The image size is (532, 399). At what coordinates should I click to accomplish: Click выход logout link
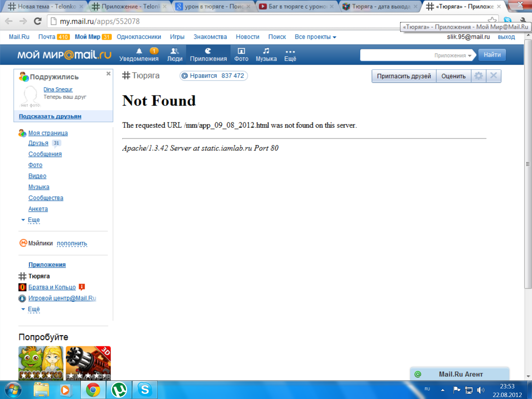point(506,37)
